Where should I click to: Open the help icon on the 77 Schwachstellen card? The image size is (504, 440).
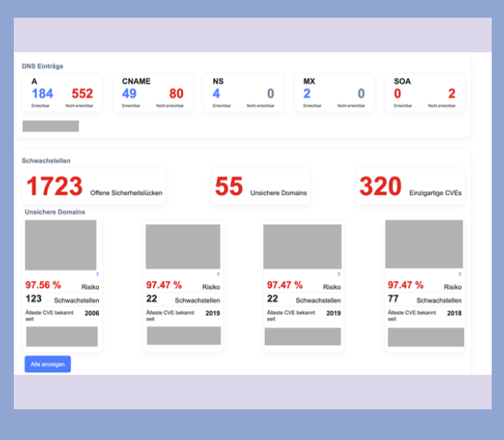click(460, 274)
